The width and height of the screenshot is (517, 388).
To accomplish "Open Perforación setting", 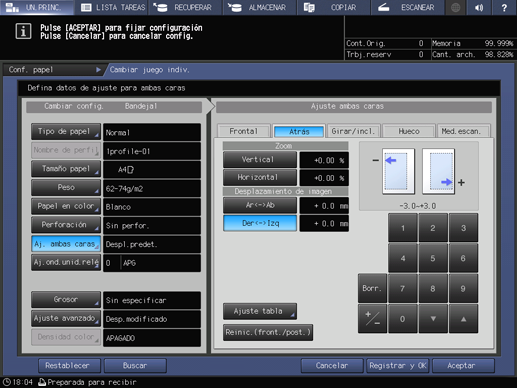I will click(66, 225).
